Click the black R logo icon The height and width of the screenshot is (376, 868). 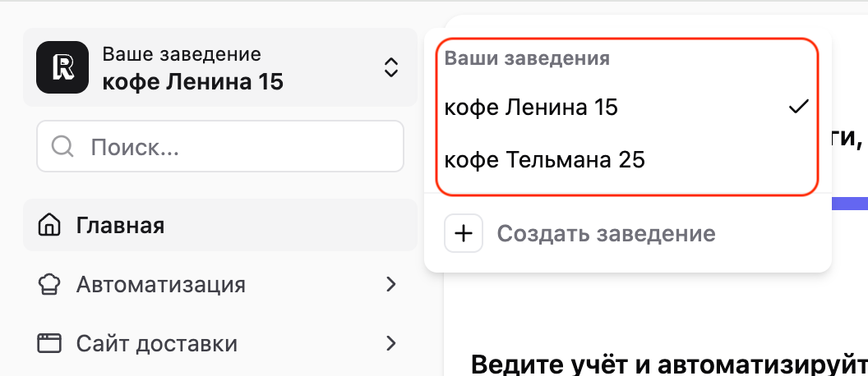(x=62, y=68)
